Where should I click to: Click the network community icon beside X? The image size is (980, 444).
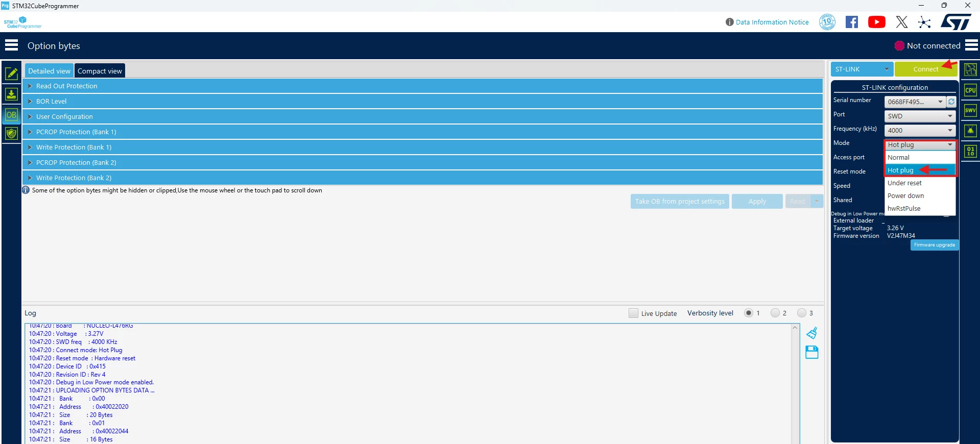coord(924,22)
